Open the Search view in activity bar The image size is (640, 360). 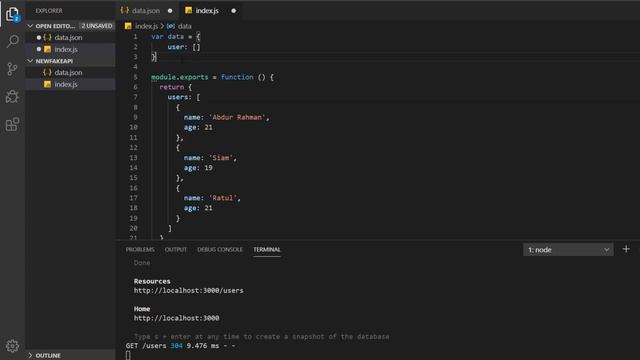[12, 41]
